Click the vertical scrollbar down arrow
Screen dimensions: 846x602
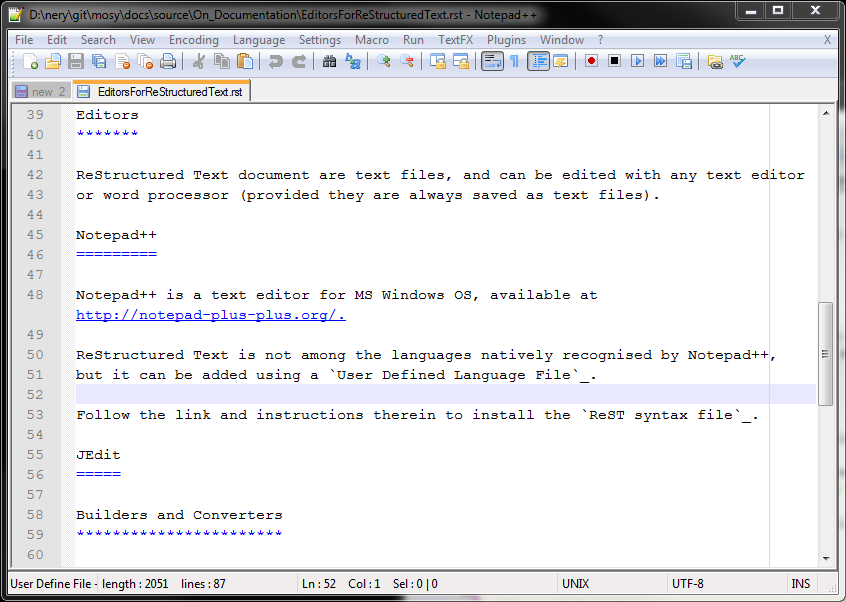click(825, 559)
